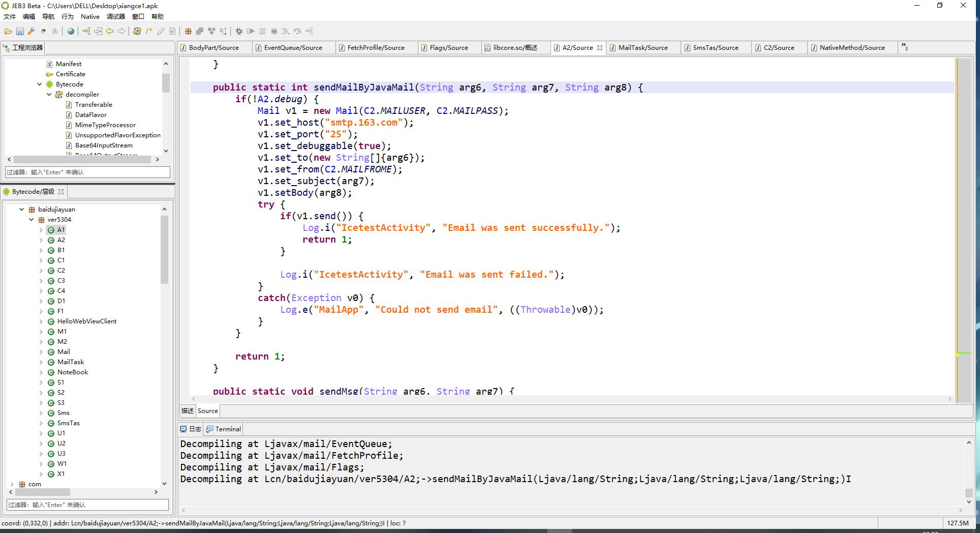This screenshot has height=533, width=980.
Task: Click the create package grid icon
Action: click(188, 31)
